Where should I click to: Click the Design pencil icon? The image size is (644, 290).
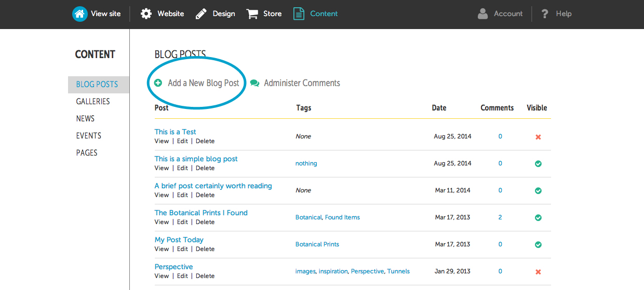pyautogui.click(x=201, y=14)
